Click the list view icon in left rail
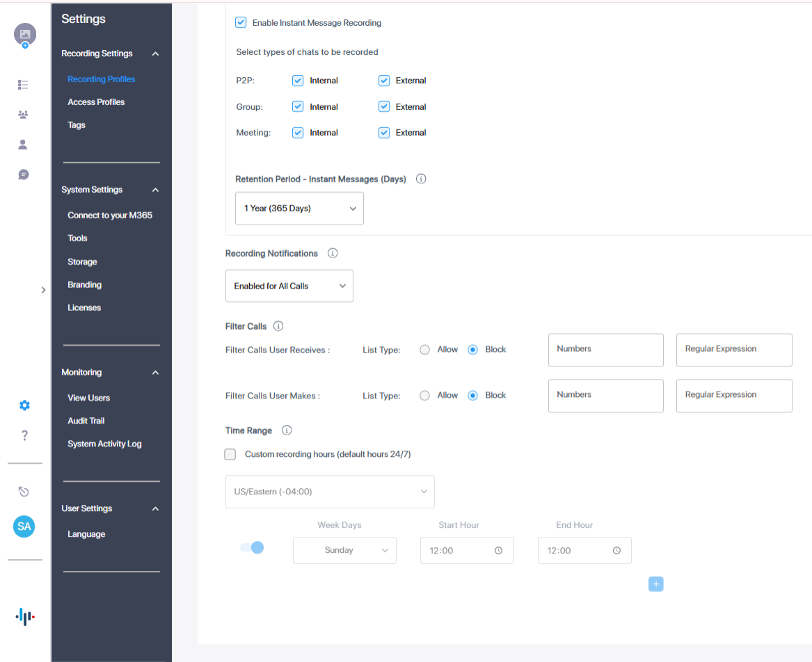Viewport: 812px width, 662px height. (x=23, y=85)
